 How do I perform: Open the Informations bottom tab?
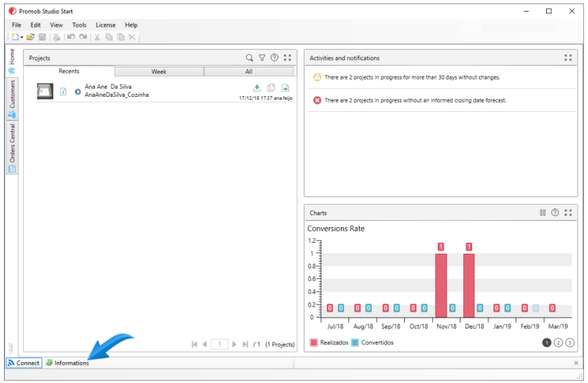coord(67,363)
